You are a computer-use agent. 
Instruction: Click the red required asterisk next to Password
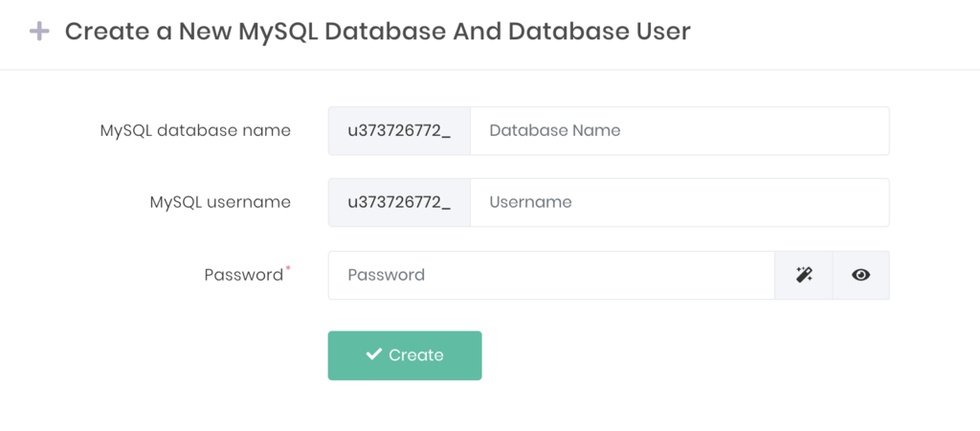289,270
